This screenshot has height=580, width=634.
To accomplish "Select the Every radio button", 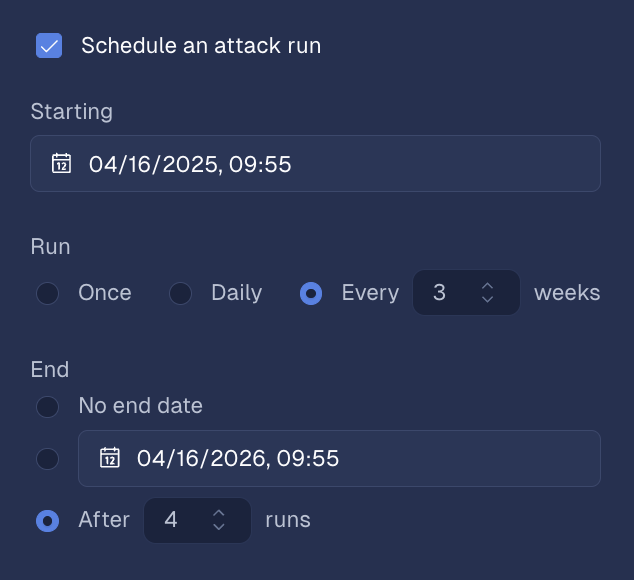I will (311, 293).
